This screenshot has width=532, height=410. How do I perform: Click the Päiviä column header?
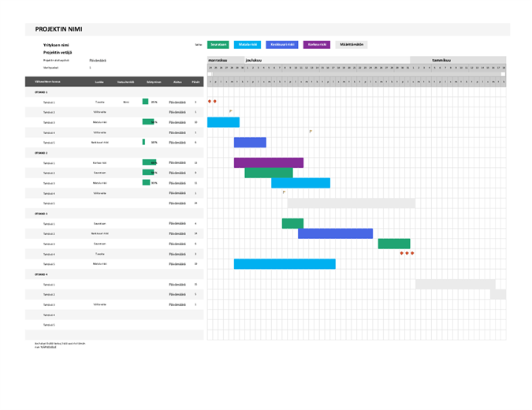click(x=195, y=82)
